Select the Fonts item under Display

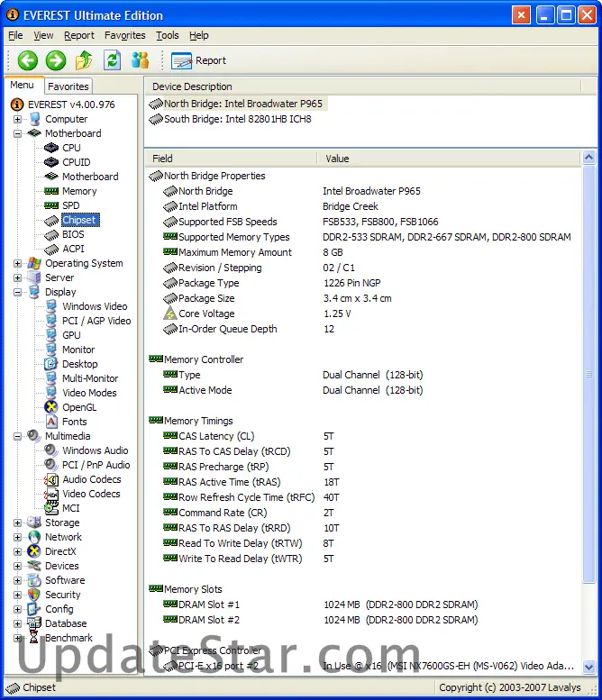(x=74, y=422)
